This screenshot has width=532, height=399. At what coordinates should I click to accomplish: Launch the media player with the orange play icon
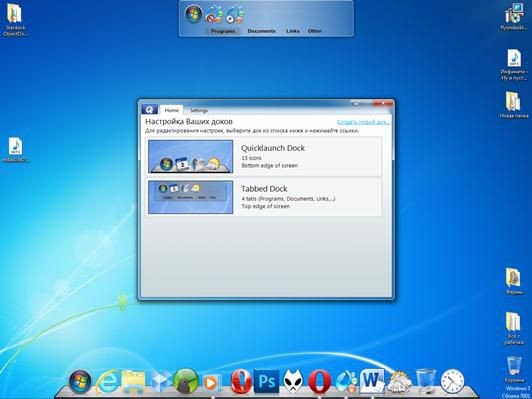[211, 383]
